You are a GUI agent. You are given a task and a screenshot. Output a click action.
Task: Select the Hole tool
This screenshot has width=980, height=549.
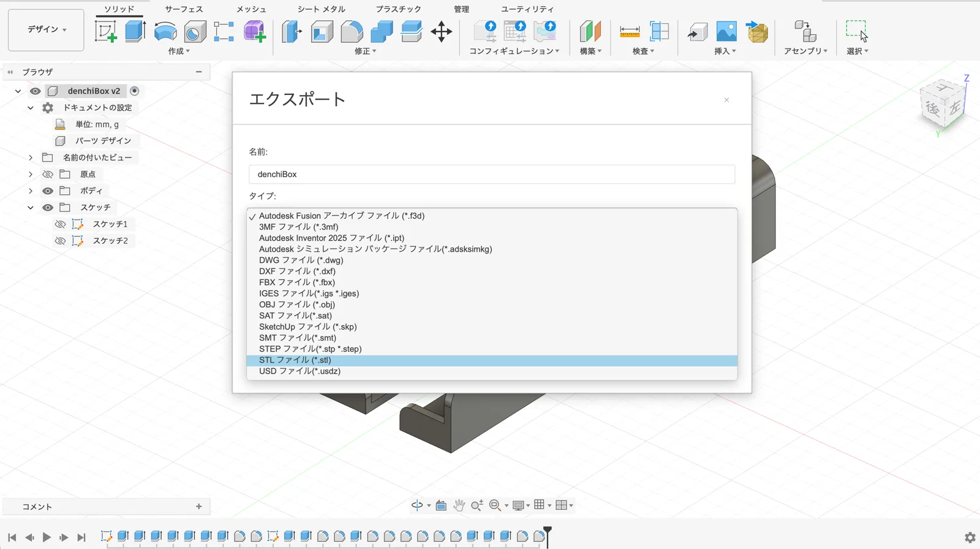click(x=195, y=31)
